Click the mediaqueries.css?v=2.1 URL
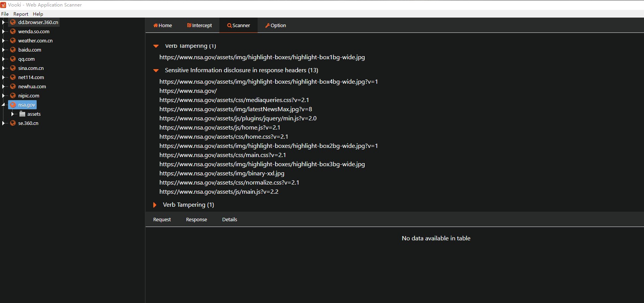Image resolution: width=644 pixels, height=303 pixels. 234,100
